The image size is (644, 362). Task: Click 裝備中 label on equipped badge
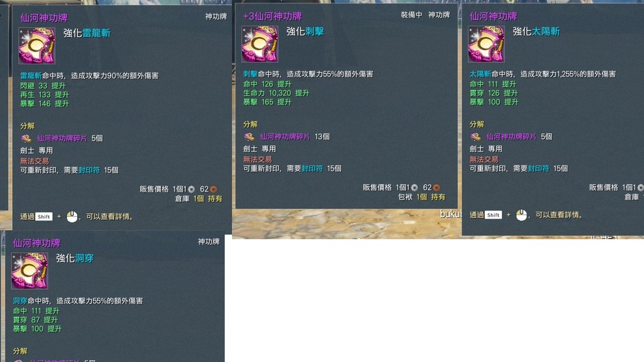(411, 15)
